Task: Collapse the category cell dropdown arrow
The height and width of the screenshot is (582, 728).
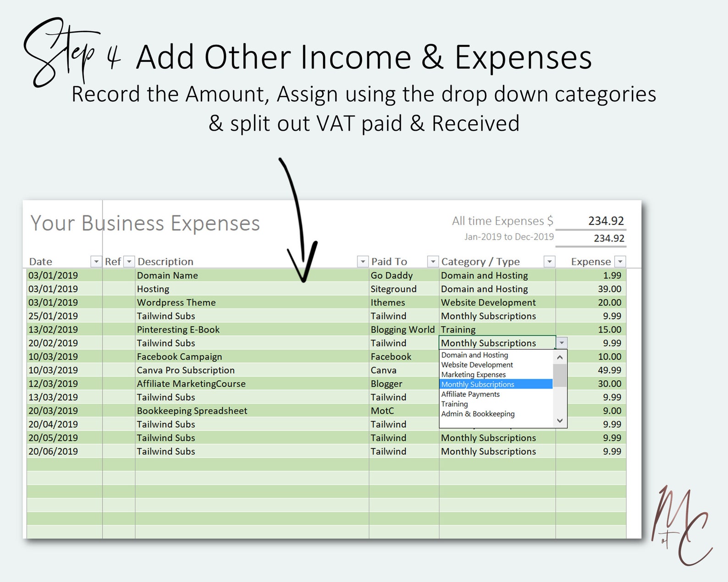Action: (562, 343)
